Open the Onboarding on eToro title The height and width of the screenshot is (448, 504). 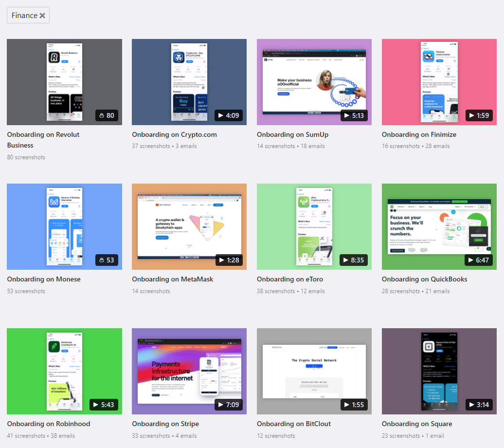(290, 279)
